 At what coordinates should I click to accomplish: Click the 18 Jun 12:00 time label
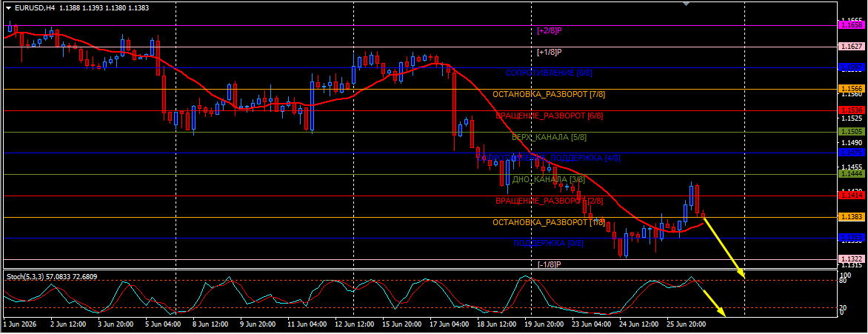pos(495,323)
